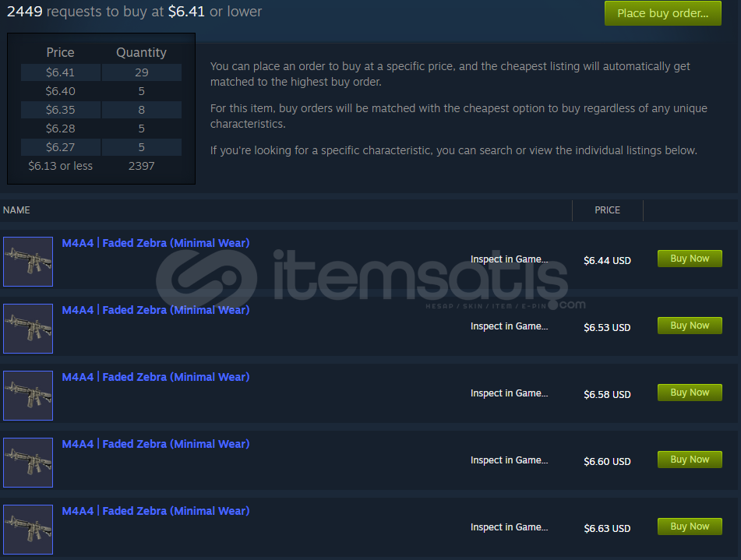Buy the $6.44 USD listing now
741x560 pixels.
coord(690,259)
